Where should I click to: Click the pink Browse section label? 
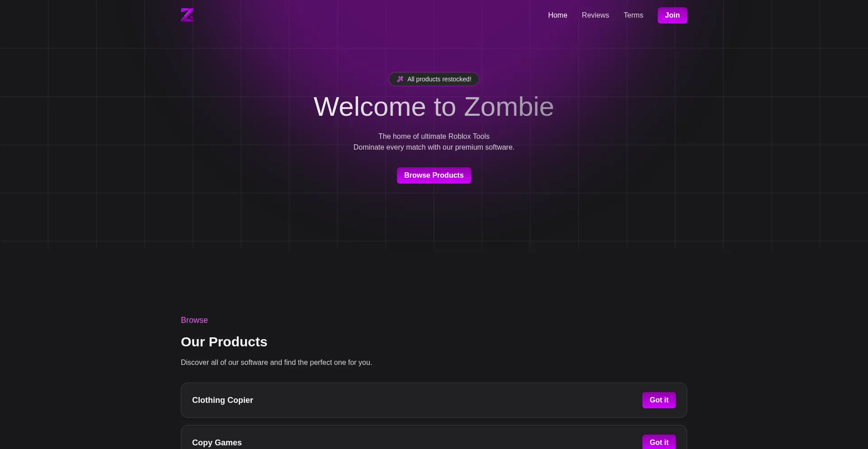coord(194,320)
